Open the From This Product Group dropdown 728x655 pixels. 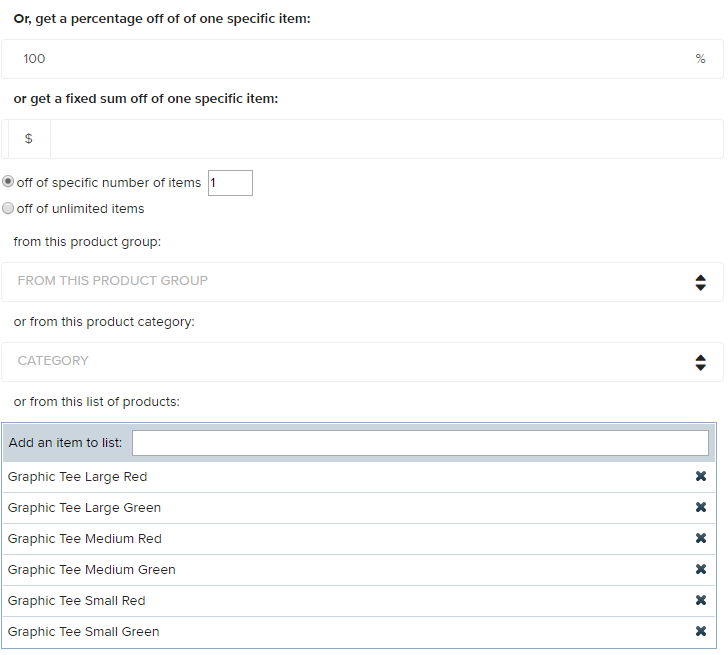click(x=362, y=282)
